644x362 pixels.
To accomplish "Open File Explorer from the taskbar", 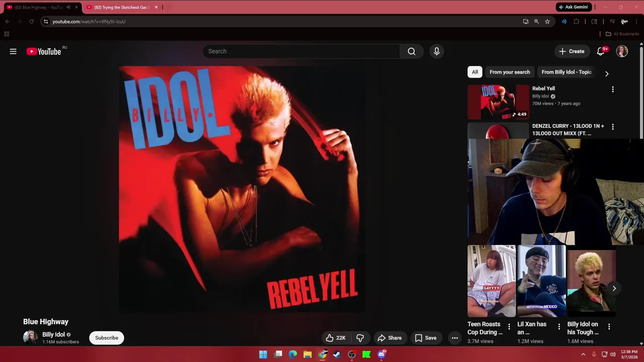I will [307, 354].
